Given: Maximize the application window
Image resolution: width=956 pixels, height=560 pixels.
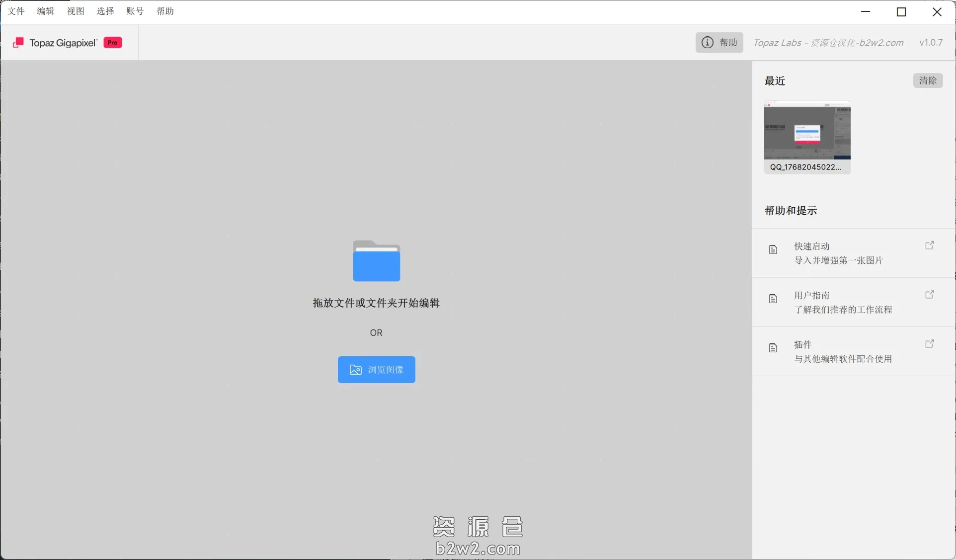Looking at the screenshot, I should 901,12.
